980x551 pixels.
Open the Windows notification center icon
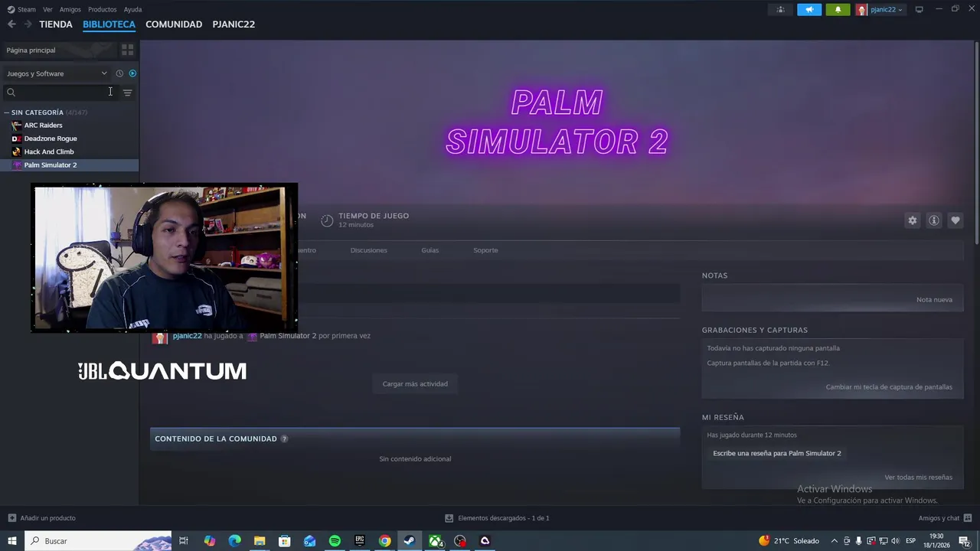(964, 541)
